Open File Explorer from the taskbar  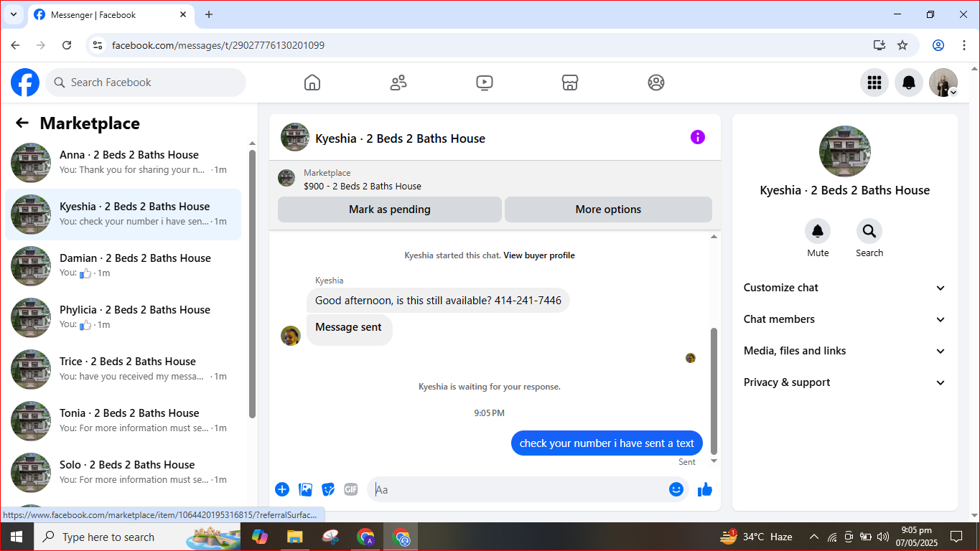point(294,537)
